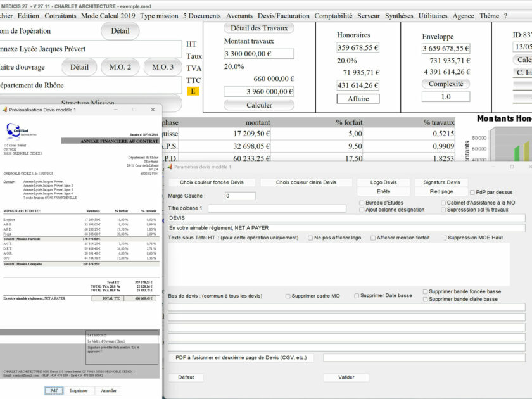Click the Signature Devis button
This screenshot has height=399, width=532.
coord(441,182)
